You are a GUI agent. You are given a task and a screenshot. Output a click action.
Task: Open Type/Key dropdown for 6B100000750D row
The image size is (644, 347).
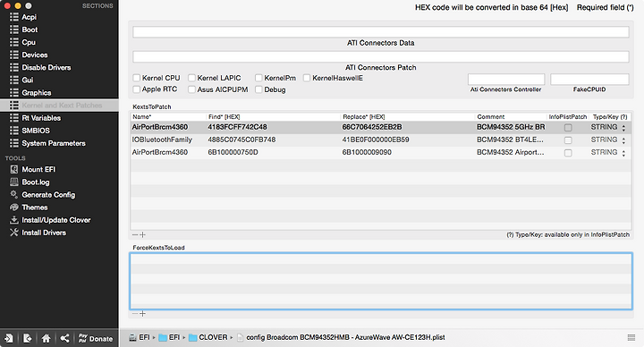(623, 153)
